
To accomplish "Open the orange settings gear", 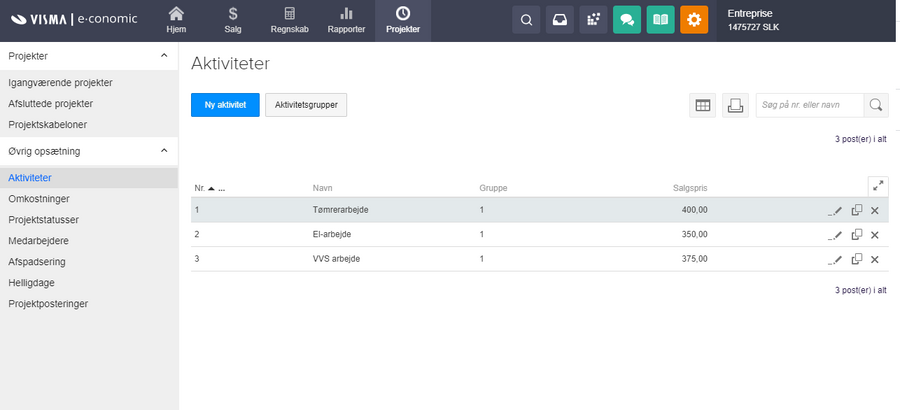I will 694,20.
